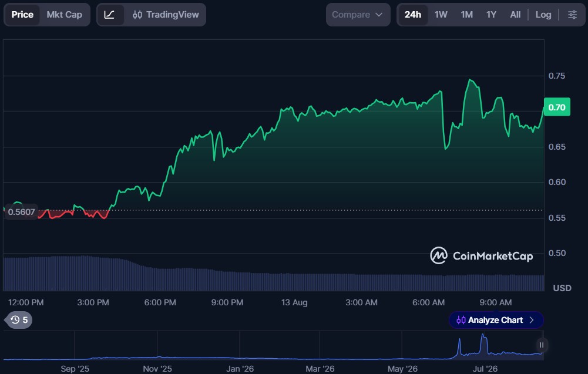588x374 pixels.
Task: Click the current price label 0.70
Action: pos(557,107)
